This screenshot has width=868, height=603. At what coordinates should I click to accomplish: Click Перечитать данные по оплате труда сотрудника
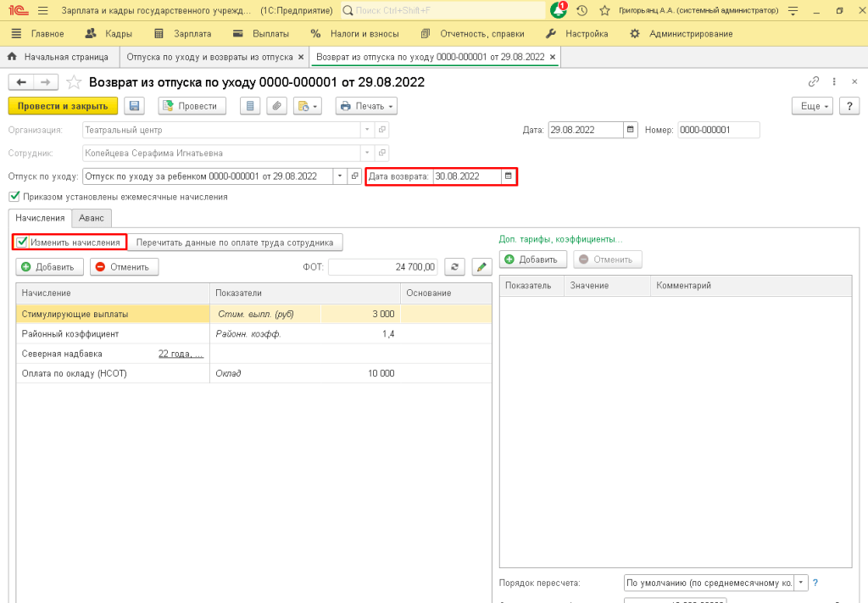pos(236,243)
